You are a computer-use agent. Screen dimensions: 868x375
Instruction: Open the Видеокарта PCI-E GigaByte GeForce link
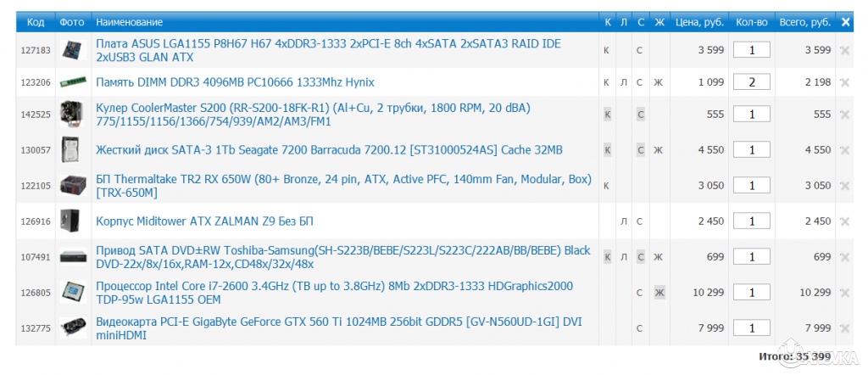[x=339, y=328]
